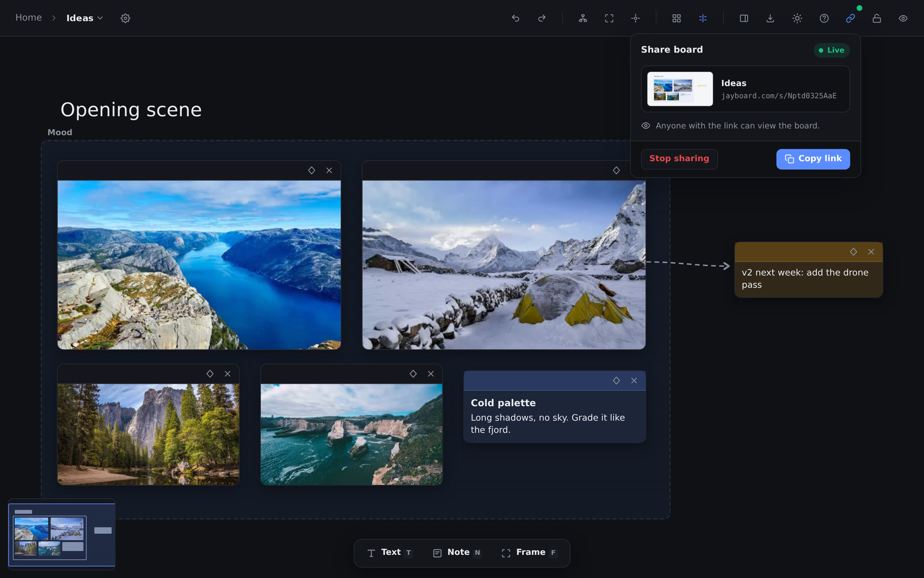Image resolution: width=924 pixels, height=578 pixels.
Task: Go to Home breadcrumb
Action: (x=28, y=17)
